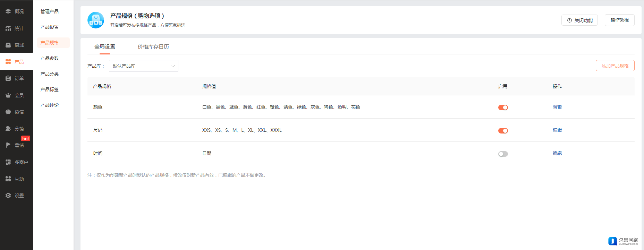
Task: Open the 操作教程 tutorial button
Action: click(x=619, y=20)
